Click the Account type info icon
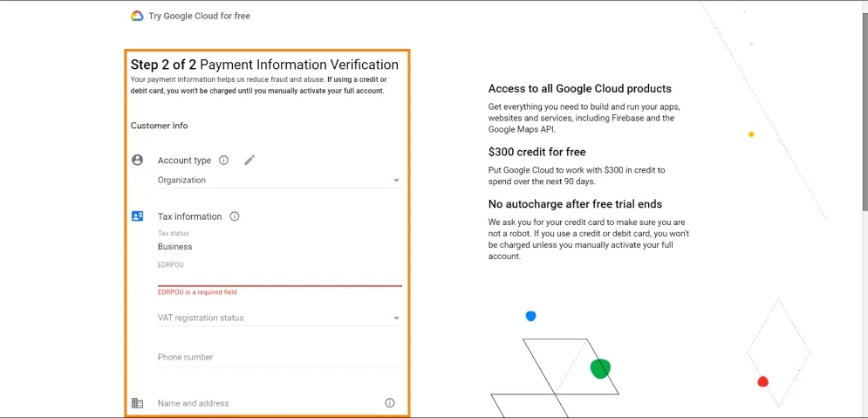This screenshot has height=418, width=868. click(x=223, y=160)
